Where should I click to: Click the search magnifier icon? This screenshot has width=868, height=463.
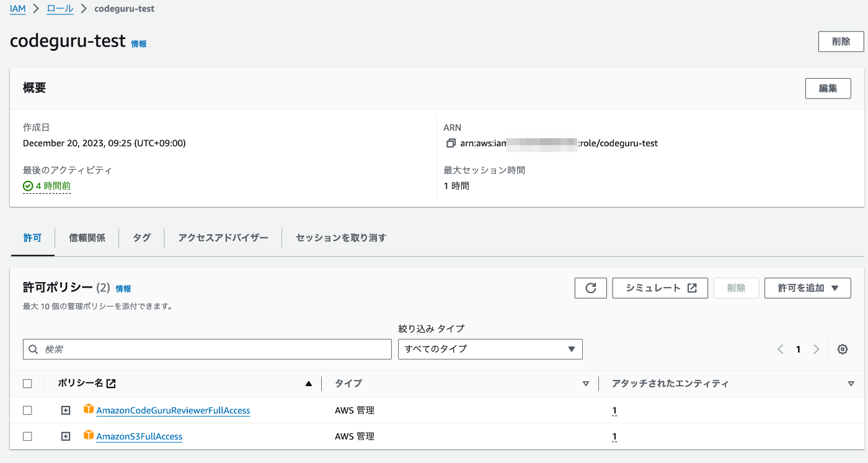point(33,350)
